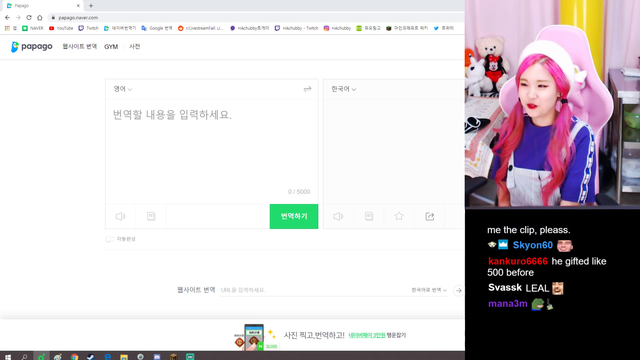
Task: Click the Skyon60 username in chat
Action: pyautogui.click(x=533, y=245)
